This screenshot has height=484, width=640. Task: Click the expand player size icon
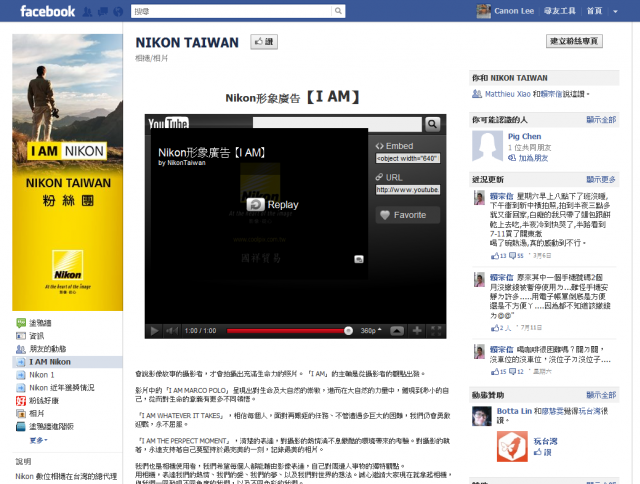point(397,331)
